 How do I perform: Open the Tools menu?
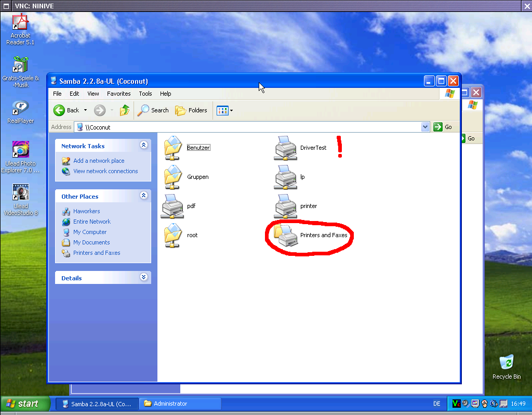pyautogui.click(x=145, y=94)
